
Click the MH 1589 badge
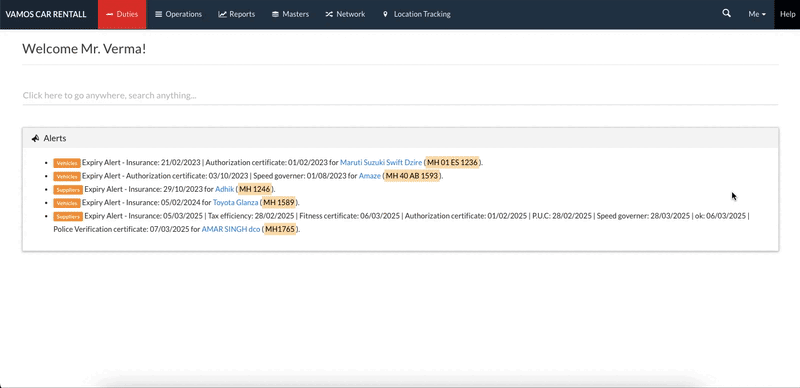tap(278, 202)
